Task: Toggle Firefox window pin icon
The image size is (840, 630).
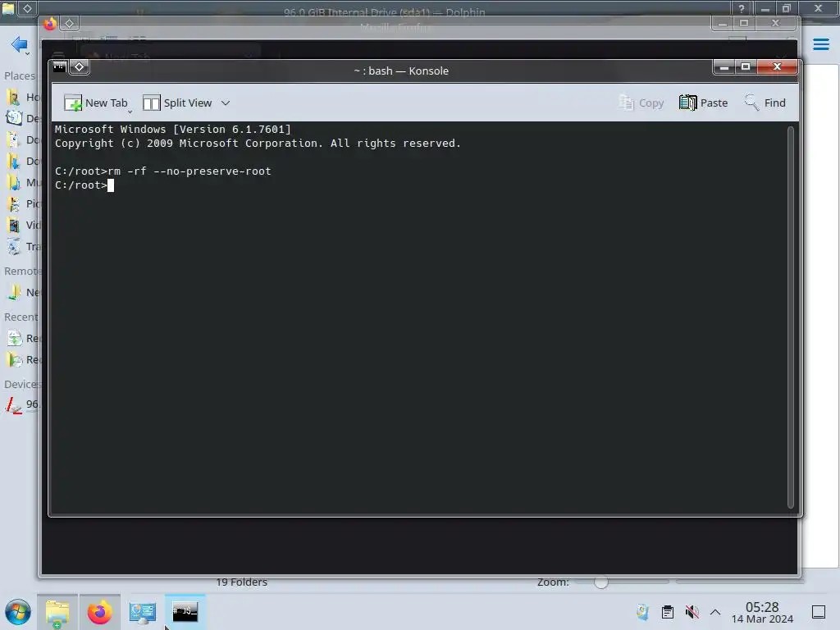Action: tap(69, 24)
